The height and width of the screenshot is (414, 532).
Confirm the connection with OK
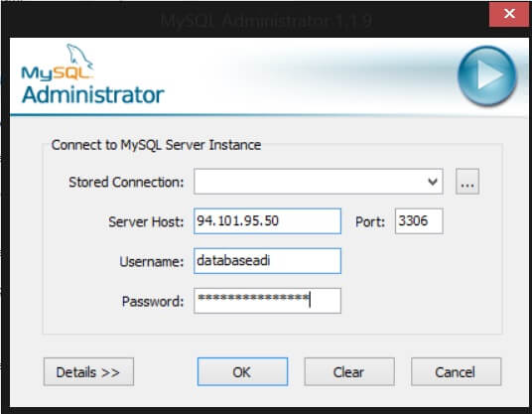coord(242,372)
